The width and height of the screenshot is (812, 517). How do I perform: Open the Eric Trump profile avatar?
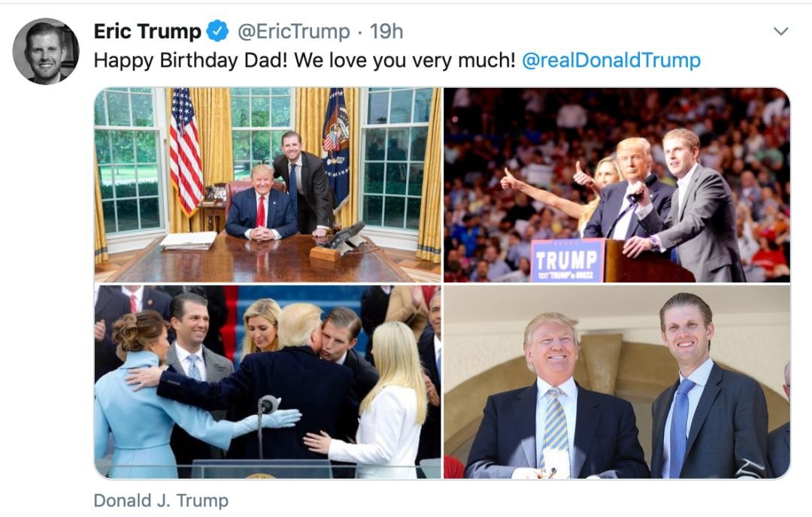46,51
